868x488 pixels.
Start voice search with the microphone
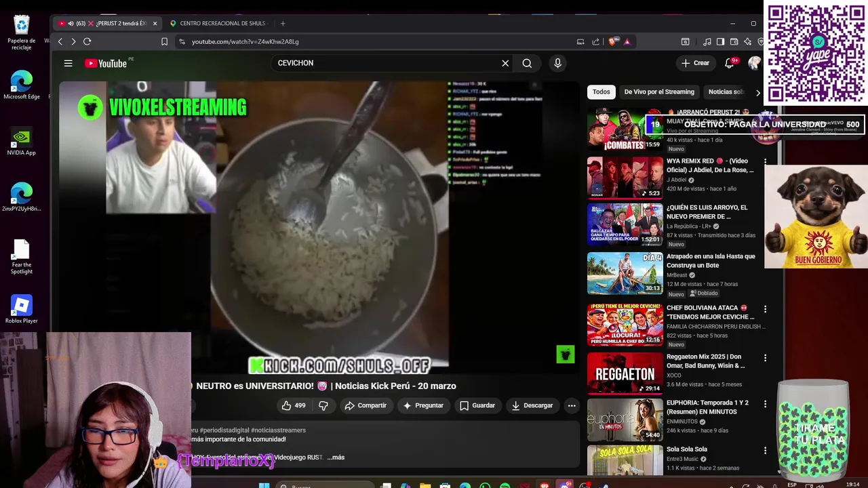click(557, 63)
